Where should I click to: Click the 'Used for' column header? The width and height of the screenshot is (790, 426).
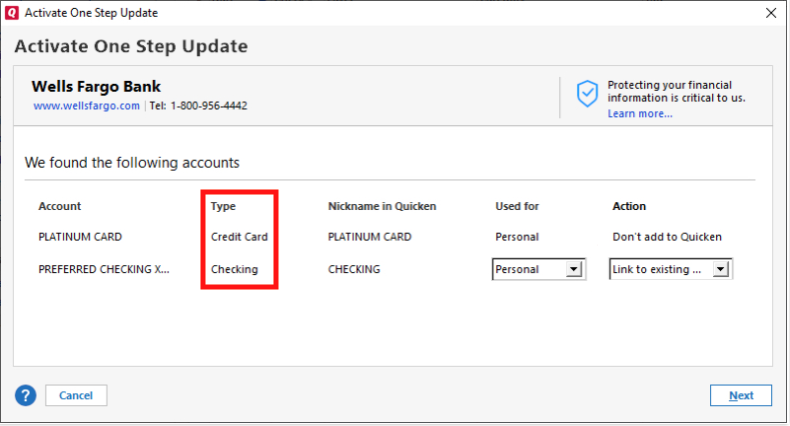coord(517,206)
